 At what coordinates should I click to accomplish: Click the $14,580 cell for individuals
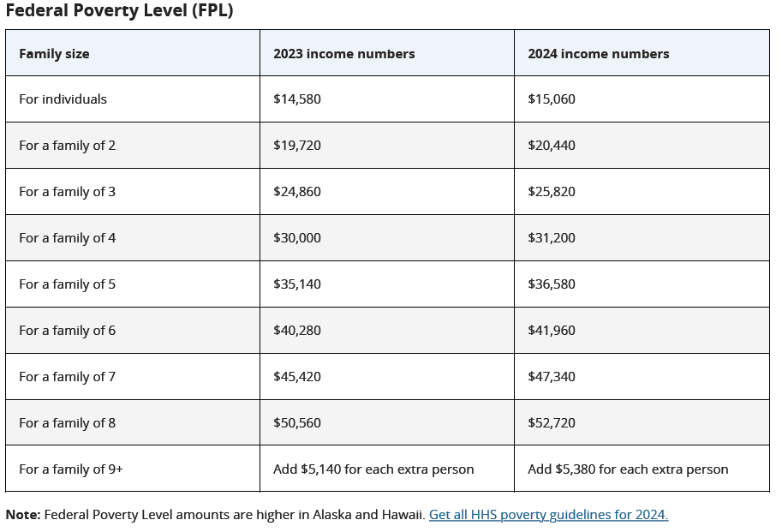click(297, 99)
